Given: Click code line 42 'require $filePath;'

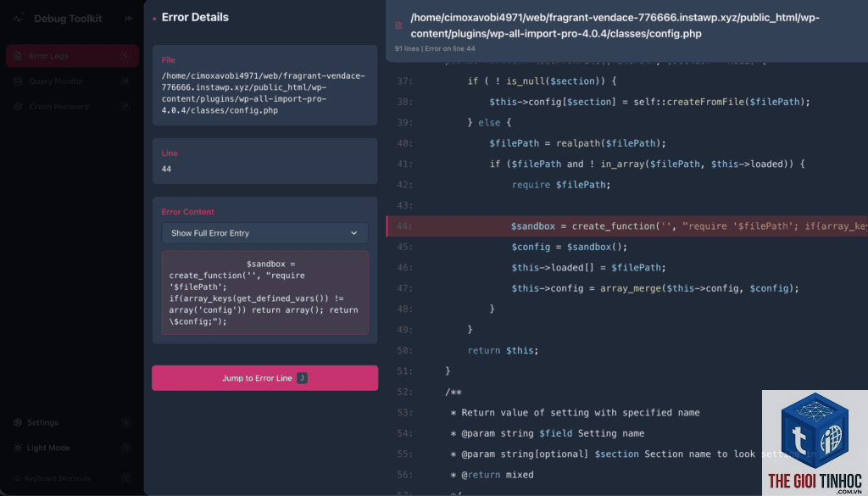Looking at the screenshot, I should (x=561, y=185).
